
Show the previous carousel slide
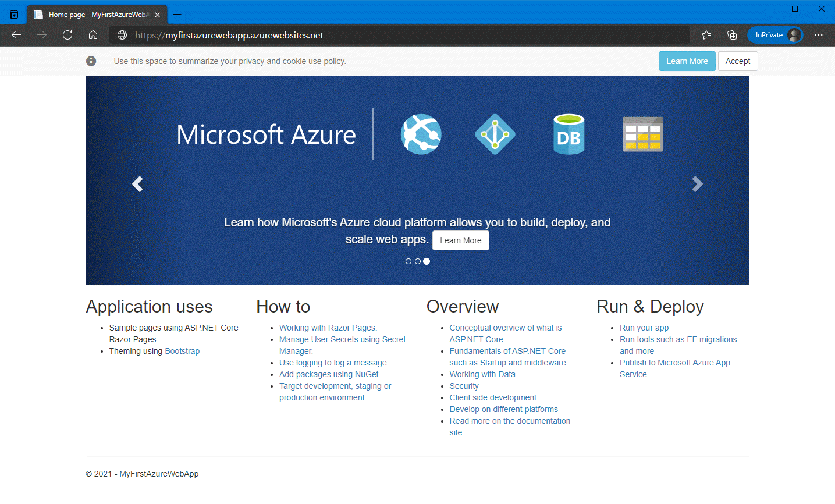pyautogui.click(x=137, y=184)
